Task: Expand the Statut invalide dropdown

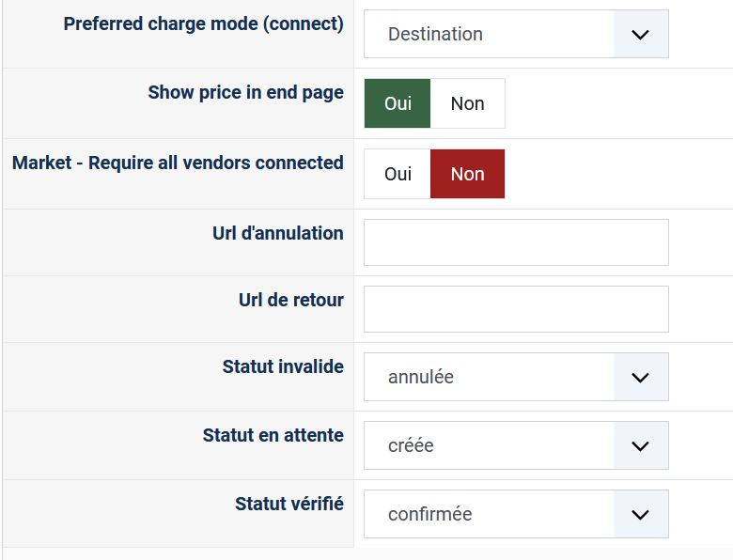Action: pyautogui.click(x=489, y=377)
